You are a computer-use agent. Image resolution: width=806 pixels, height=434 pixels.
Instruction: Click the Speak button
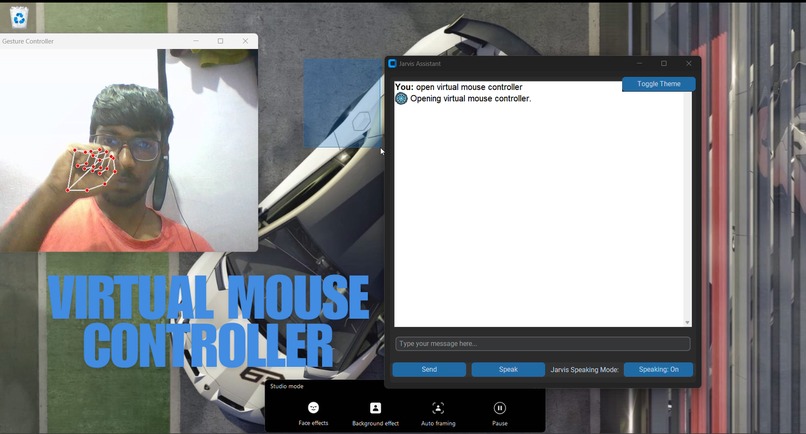(x=508, y=369)
